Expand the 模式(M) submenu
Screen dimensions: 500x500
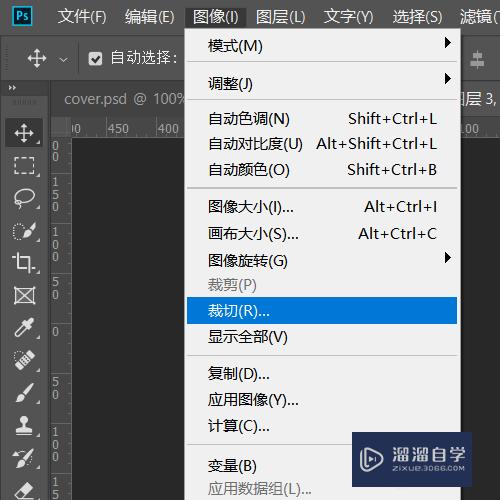(322, 46)
